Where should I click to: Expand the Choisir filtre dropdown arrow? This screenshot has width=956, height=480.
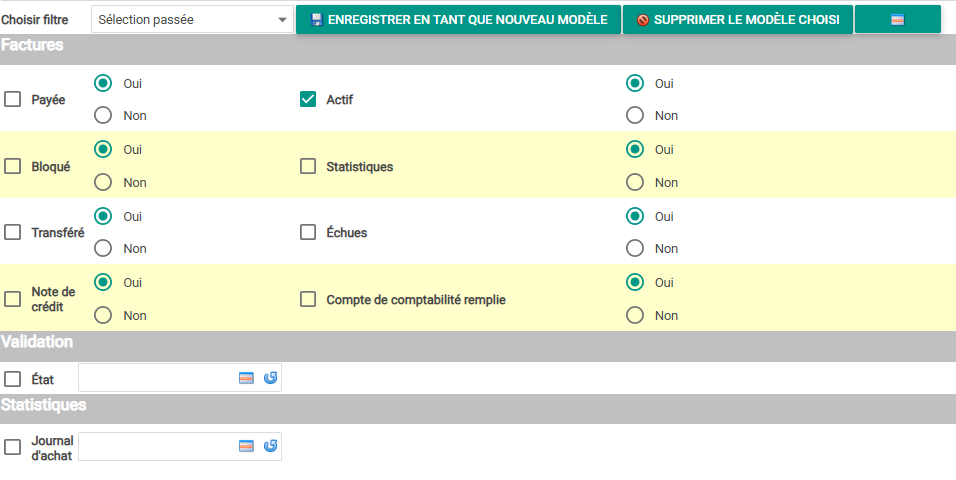tap(282, 20)
